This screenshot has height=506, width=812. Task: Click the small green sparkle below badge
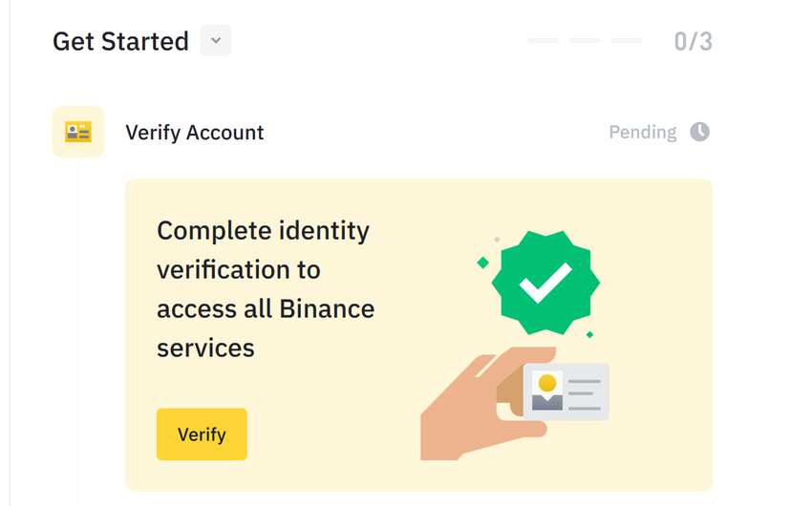(589, 334)
